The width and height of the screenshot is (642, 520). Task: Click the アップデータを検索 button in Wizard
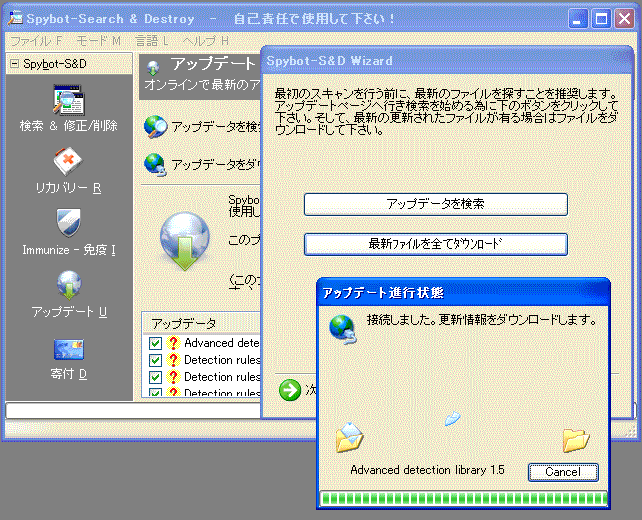click(436, 204)
